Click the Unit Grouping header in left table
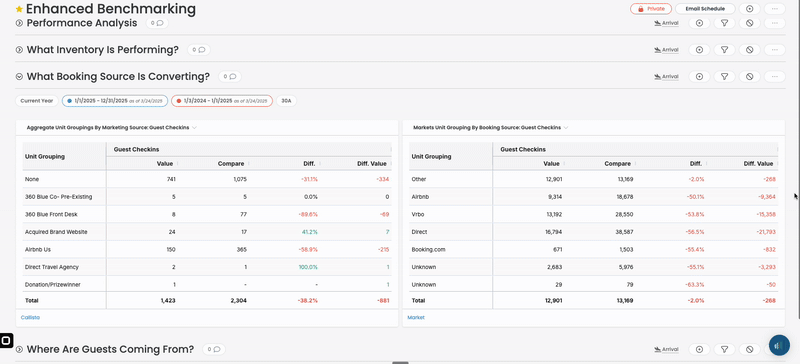 45,157
